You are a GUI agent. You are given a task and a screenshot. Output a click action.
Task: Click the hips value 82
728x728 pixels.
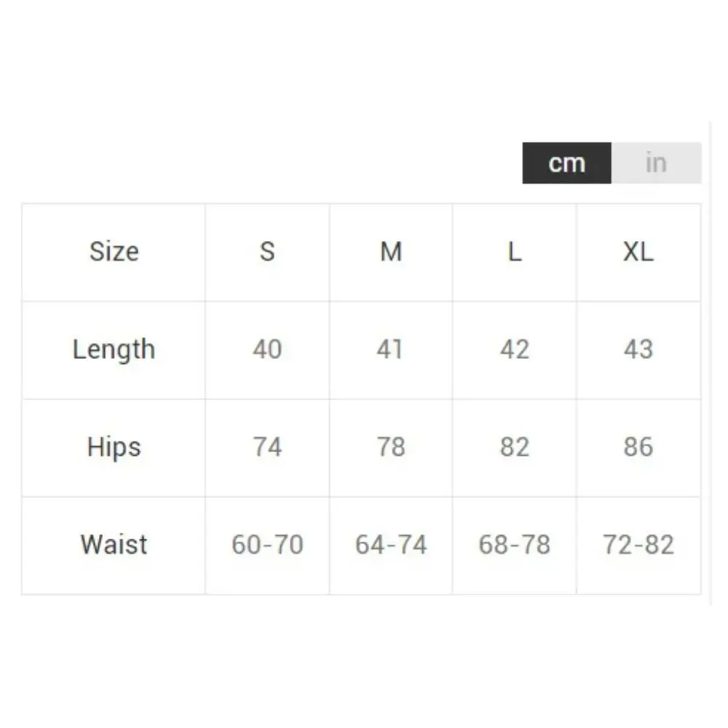click(x=515, y=447)
